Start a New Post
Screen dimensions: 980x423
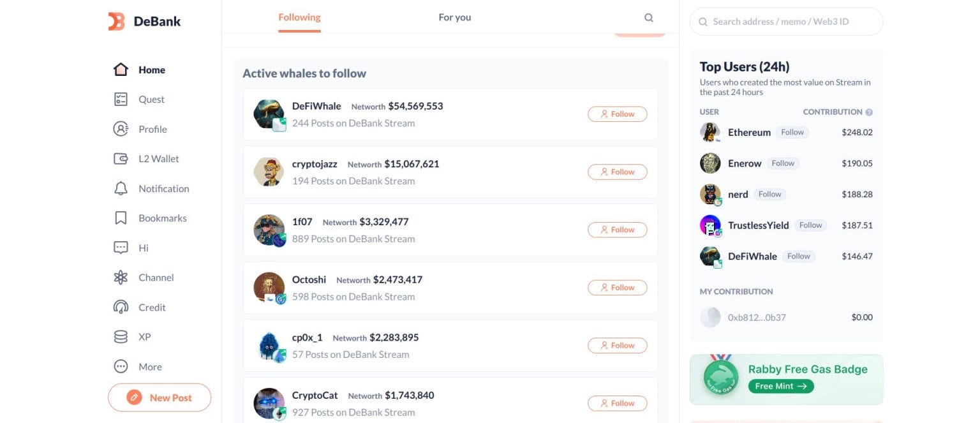[x=159, y=397]
